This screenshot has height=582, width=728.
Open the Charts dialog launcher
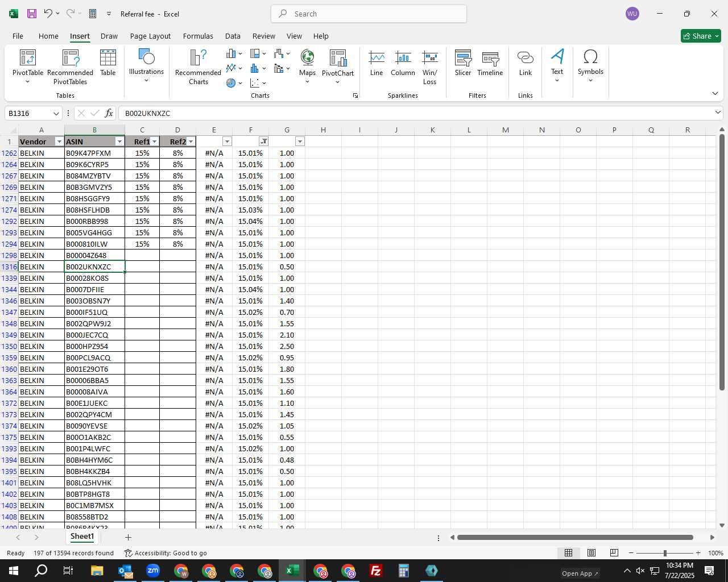tap(355, 95)
